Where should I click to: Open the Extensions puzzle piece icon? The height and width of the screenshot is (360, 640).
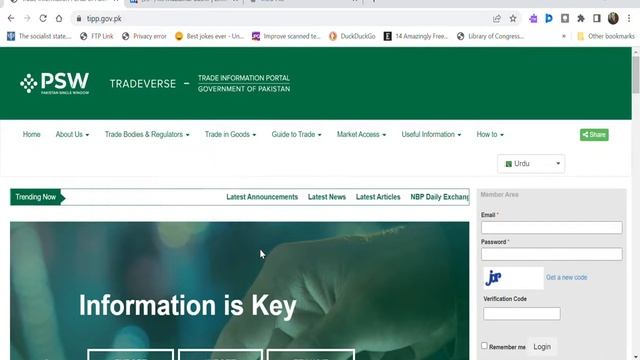tap(581, 18)
